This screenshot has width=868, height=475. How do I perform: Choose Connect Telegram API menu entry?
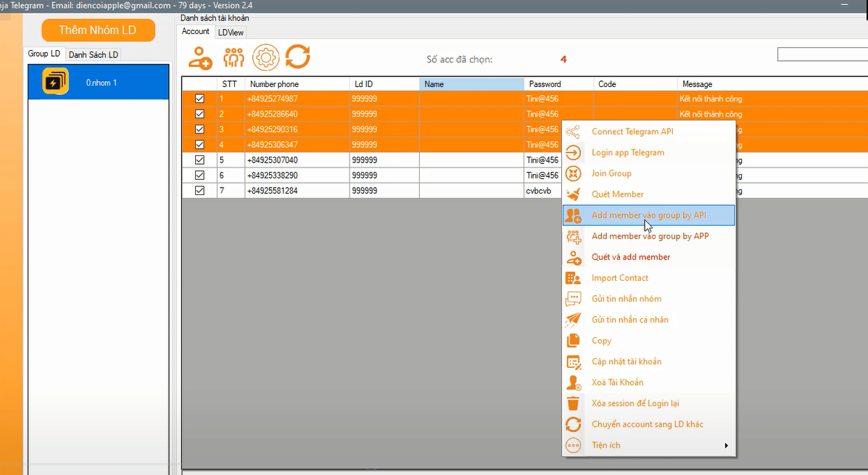coord(649,131)
